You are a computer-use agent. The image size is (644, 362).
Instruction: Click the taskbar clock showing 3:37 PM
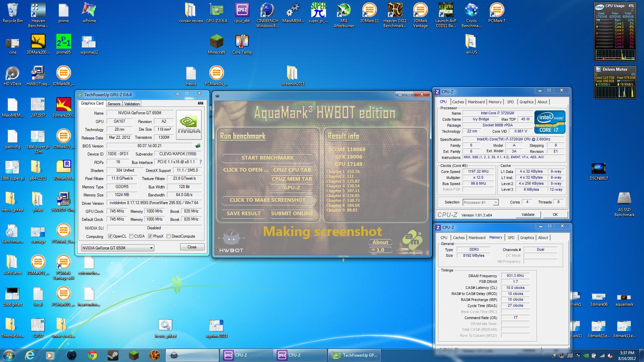coord(627,355)
